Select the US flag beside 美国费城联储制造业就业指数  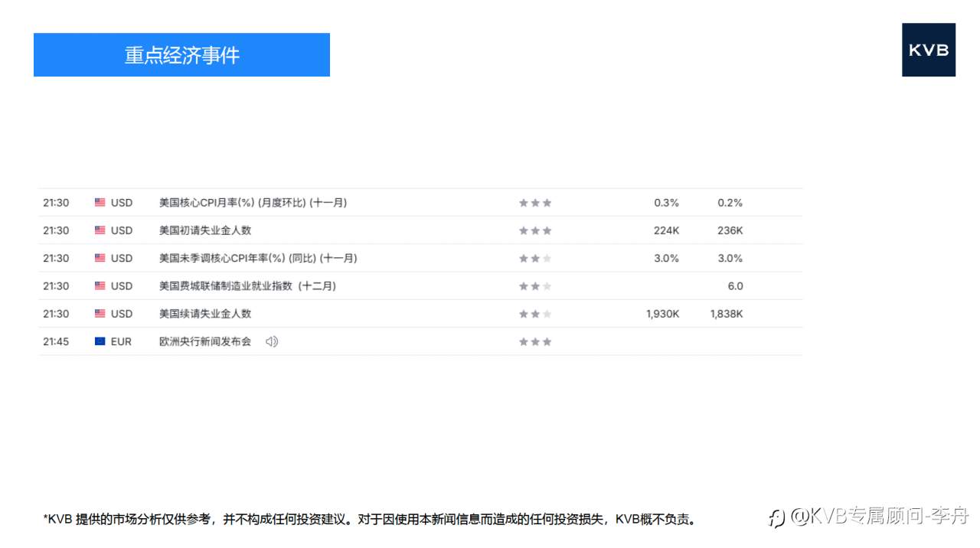100,285
